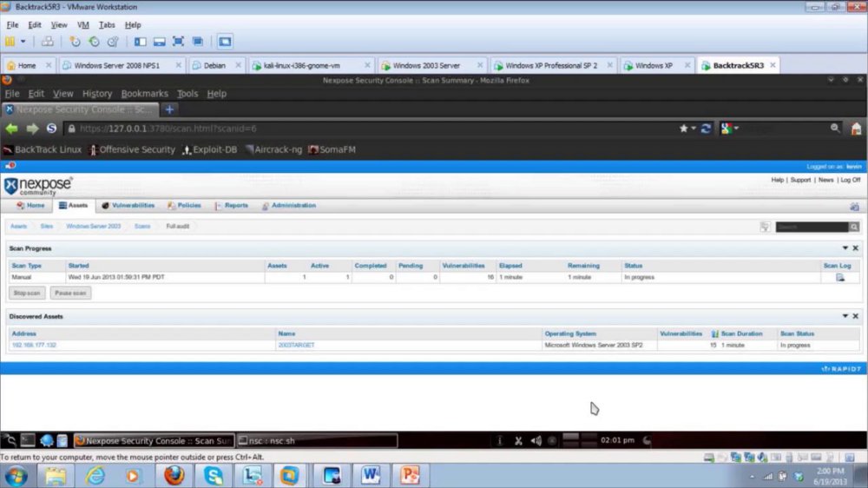Viewport: 868px width, 488px height.
Task: Click VMware full screen toolbar icon
Action: (178, 42)
